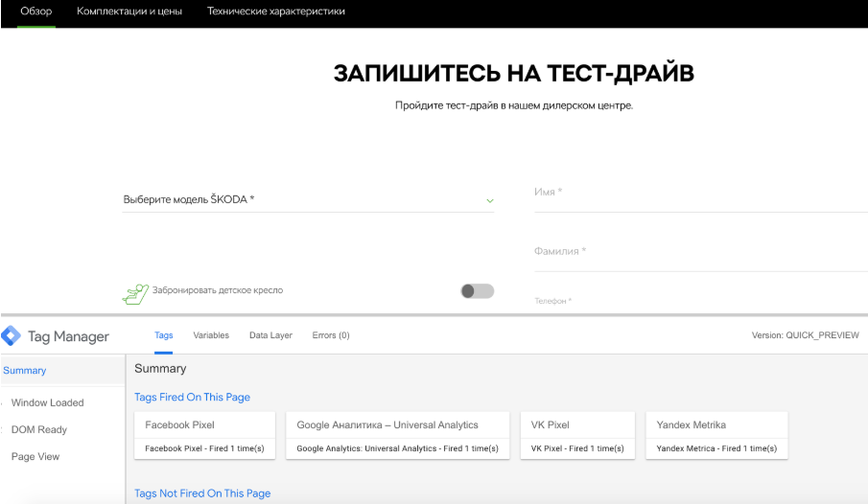
Task: Click the Tag Manager title text
Action: coord(69,336)
